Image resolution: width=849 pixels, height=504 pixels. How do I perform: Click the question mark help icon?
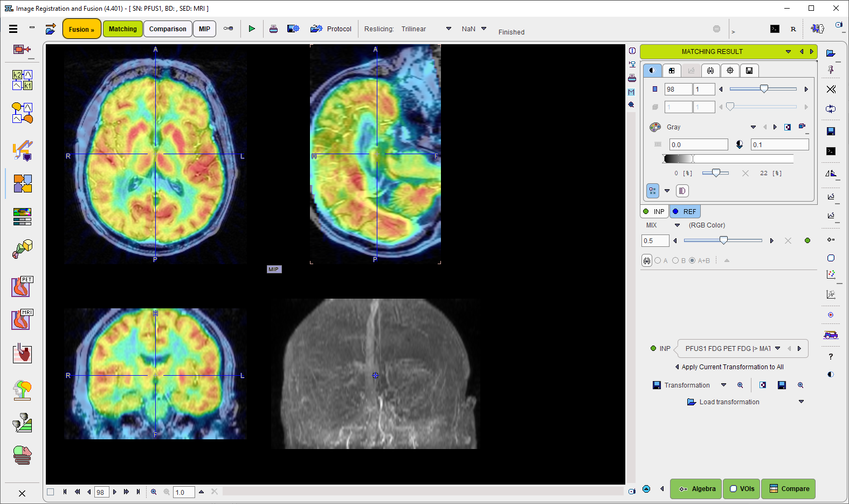pos(831,356)
